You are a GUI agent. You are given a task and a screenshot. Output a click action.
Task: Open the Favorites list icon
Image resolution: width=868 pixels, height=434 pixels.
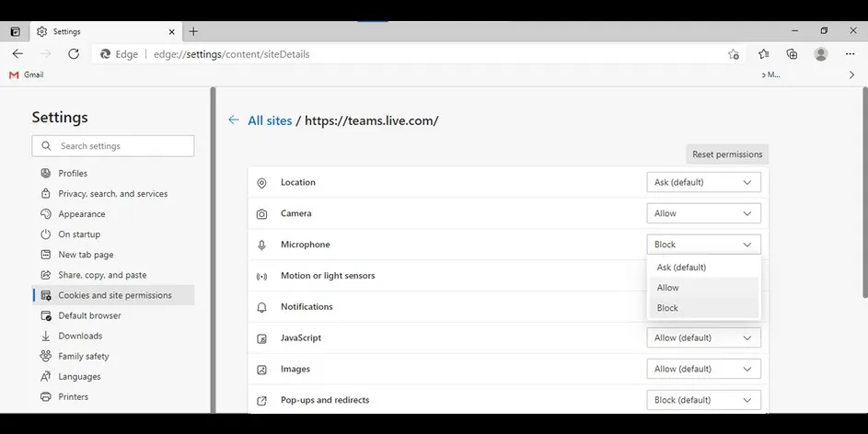pyautogui.click(x=764, y=53)
